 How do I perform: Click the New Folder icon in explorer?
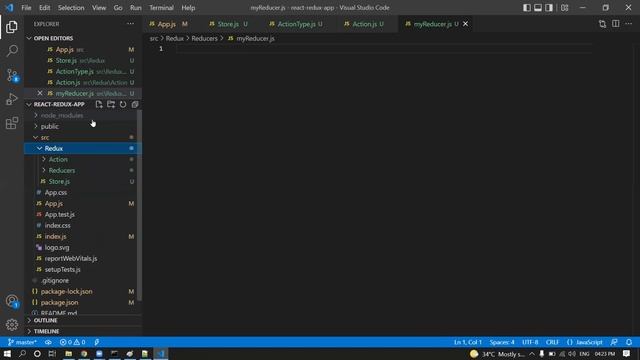pyautogui.click(x=111, y=104)
